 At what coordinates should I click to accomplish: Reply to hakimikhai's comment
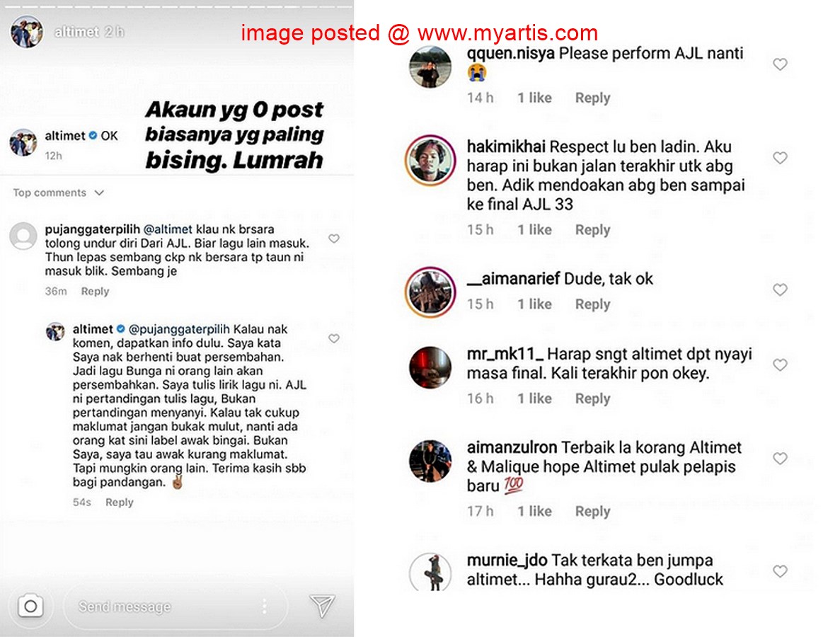click(592, 230)
